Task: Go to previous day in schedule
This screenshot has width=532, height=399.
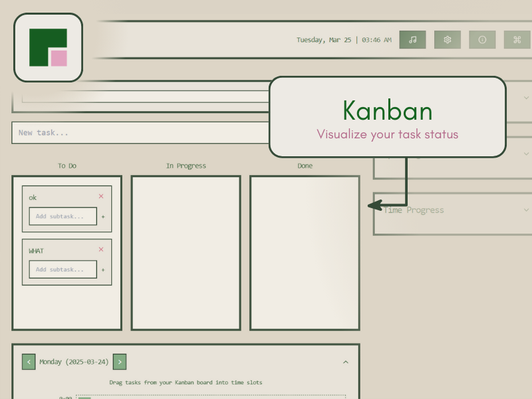Action: pos(29,362)
